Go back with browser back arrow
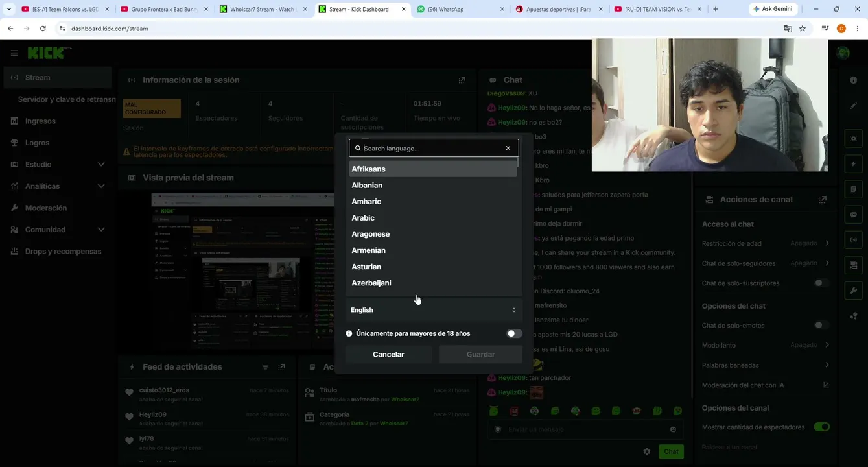Image resolution: width=868 pixels, height=467 pixels. click(x=10, y=29)
